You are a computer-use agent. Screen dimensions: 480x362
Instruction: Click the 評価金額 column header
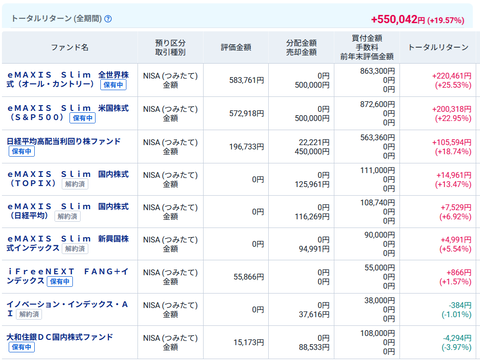(x=236, y=47)
